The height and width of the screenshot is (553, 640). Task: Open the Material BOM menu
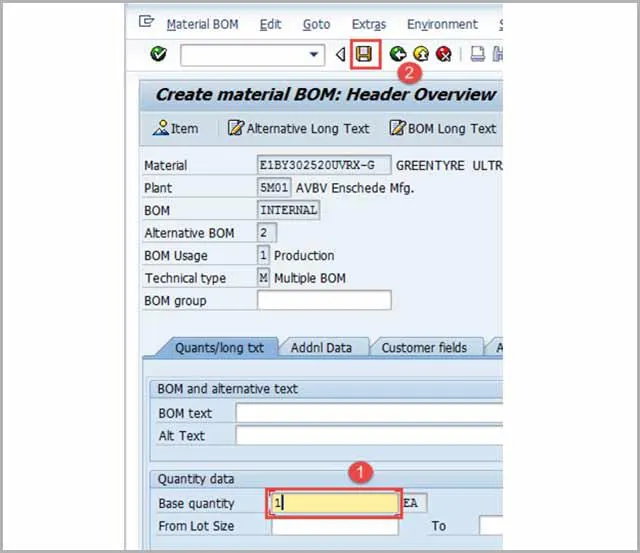point(202,24)
